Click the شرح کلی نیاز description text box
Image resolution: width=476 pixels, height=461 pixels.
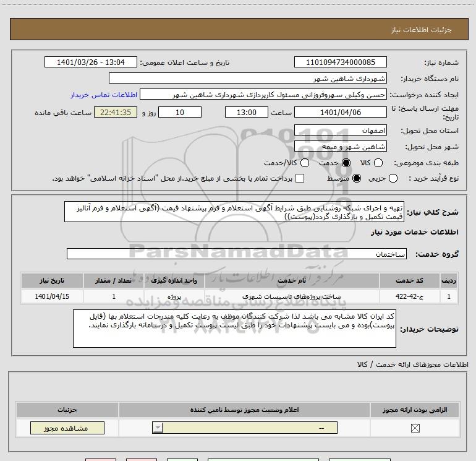pyautogui.click(x=234, y=212)
